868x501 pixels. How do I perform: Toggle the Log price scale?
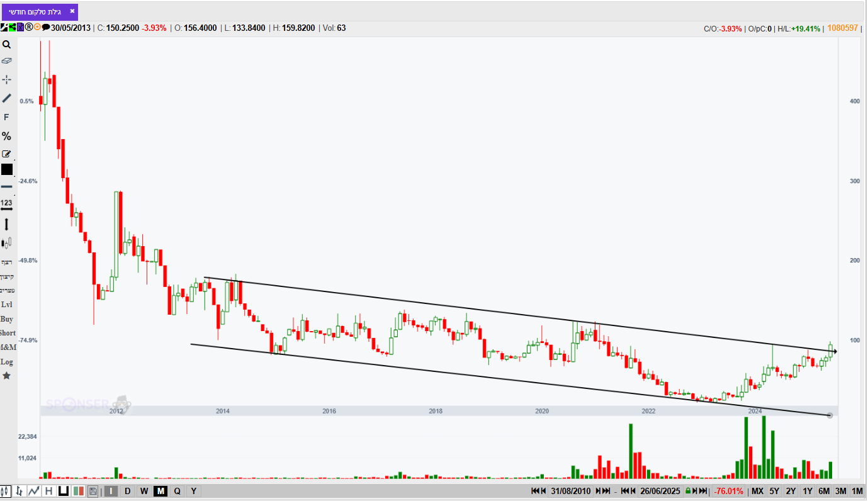coord(7,362)
